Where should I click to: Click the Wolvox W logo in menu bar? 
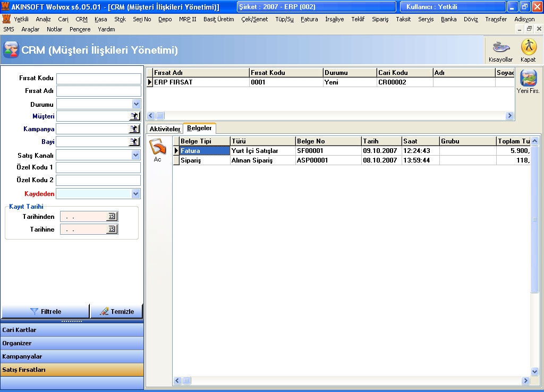(6, 19)
